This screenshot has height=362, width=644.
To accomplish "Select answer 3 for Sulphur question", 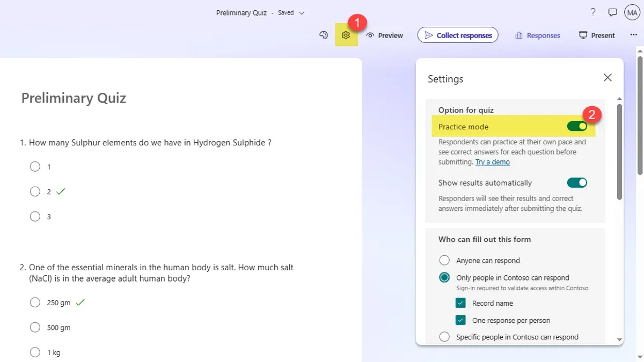I will click(35, 217).
